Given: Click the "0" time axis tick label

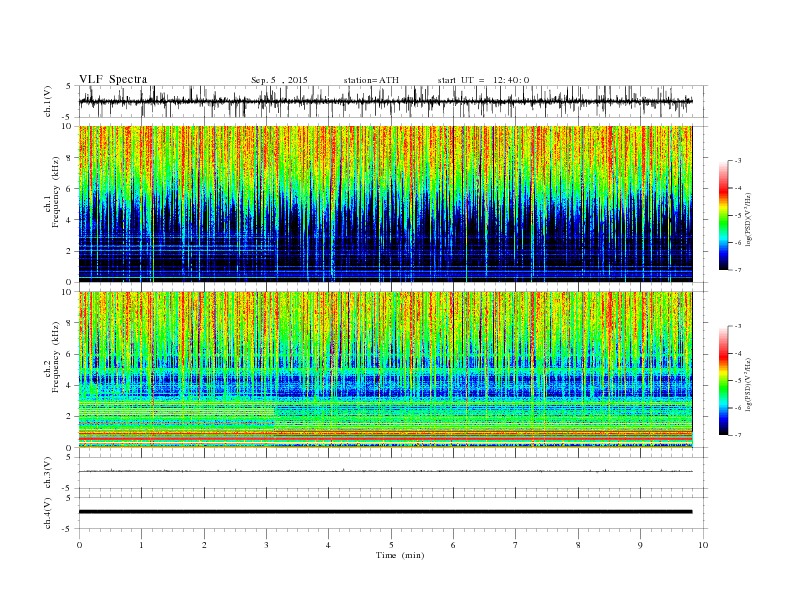Looking at the screenshot, I should [79, 545].
